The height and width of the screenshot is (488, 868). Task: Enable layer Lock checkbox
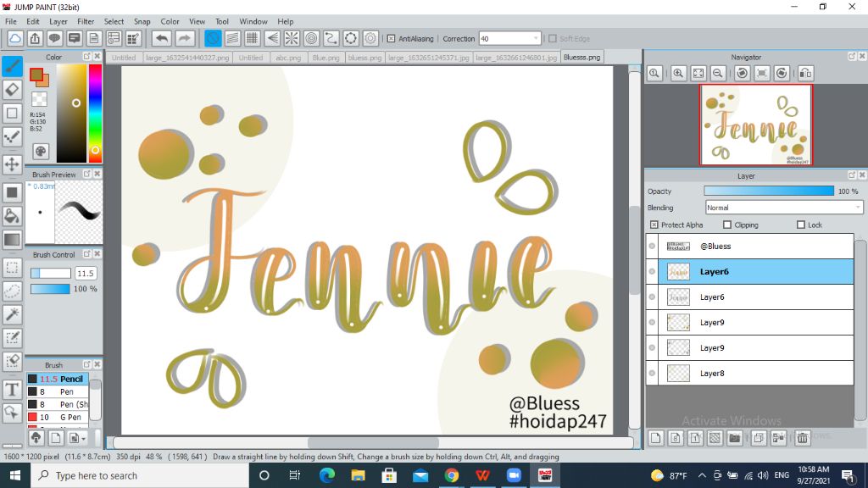800,225
